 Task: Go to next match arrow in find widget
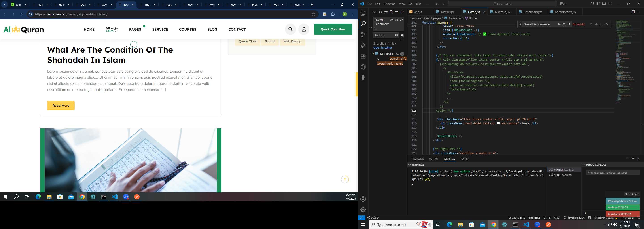click(596, 24)
